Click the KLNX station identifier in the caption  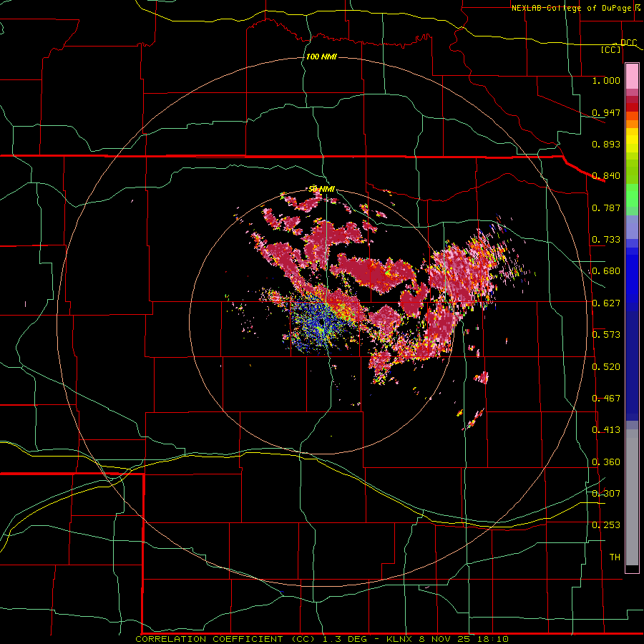coord(400,639)
